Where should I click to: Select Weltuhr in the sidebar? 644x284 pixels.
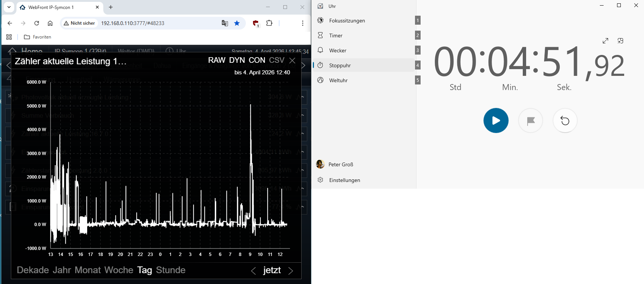click(x=338, y=80)
